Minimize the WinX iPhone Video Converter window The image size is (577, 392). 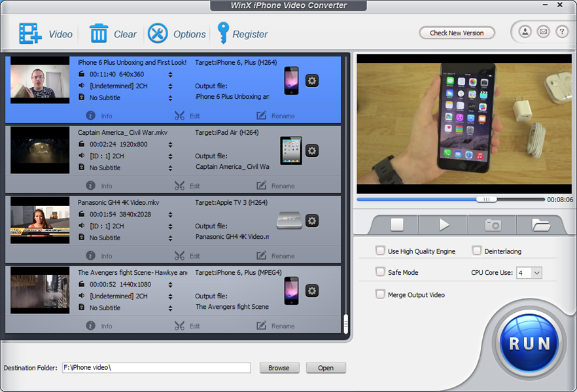click(546, 5)
